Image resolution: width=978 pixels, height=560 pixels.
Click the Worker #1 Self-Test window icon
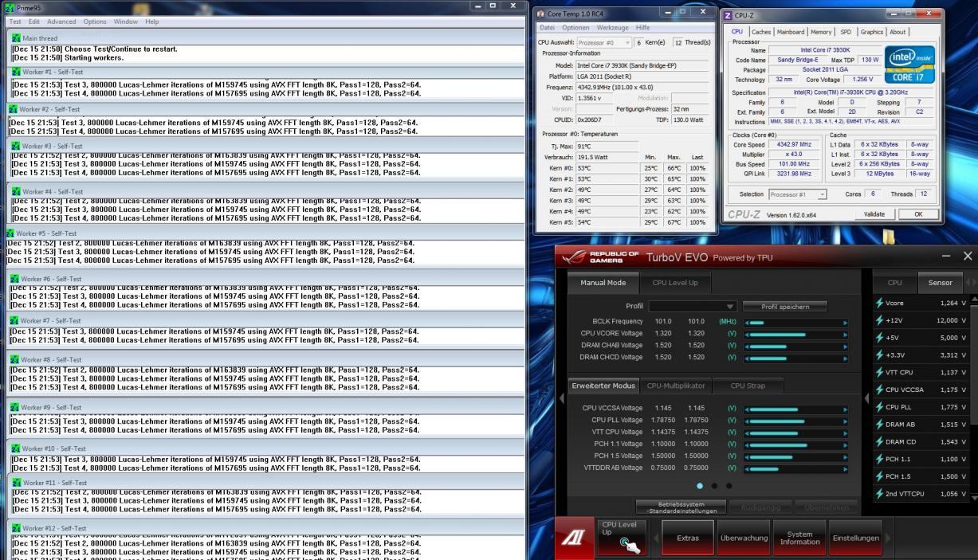coord(17,72)
